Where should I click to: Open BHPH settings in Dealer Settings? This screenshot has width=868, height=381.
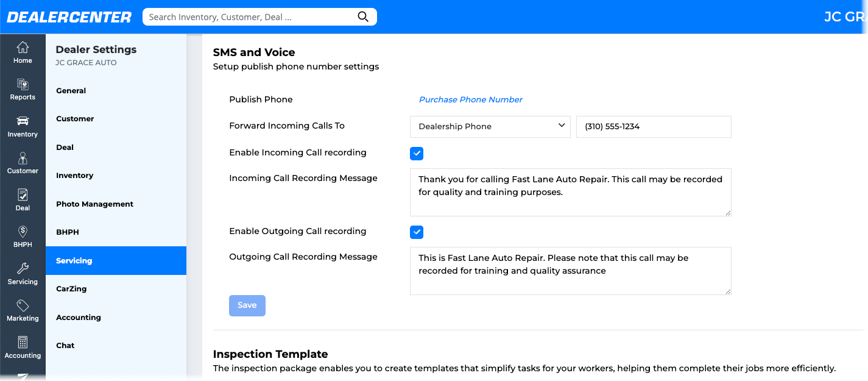[x=116, y=232]
